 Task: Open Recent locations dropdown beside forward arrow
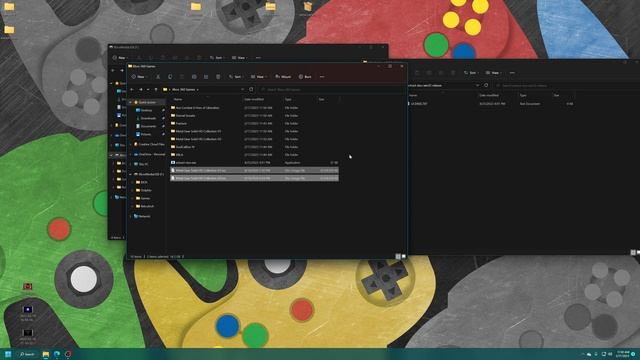coord(148,89)
